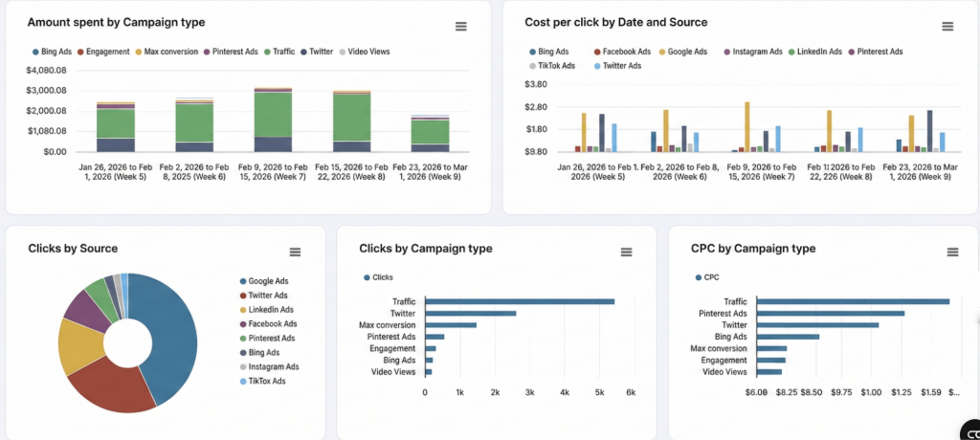Viewport: 980px width, 440px height.
Task: Open menu for CPC by Campaign type chart
Action: click(x=952, y=252)
